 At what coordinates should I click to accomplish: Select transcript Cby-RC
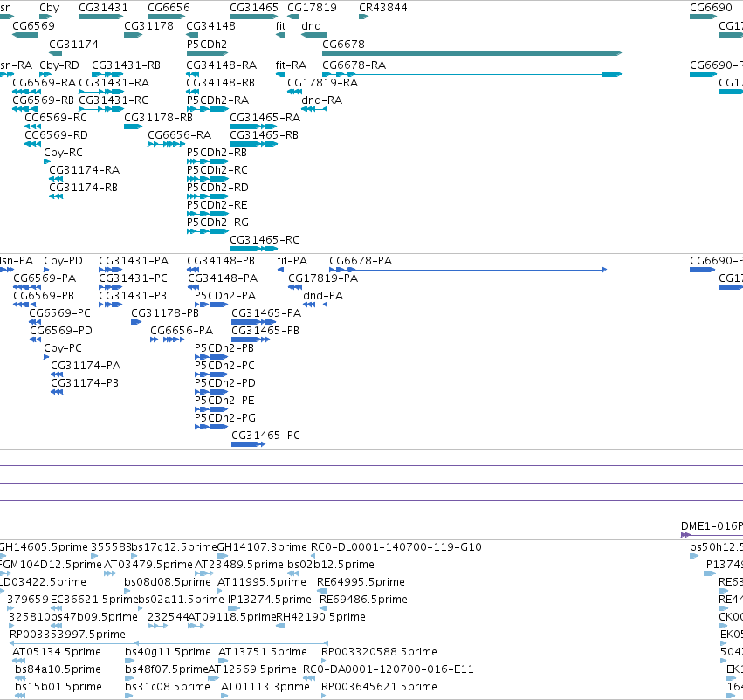(x=63, y=153)
